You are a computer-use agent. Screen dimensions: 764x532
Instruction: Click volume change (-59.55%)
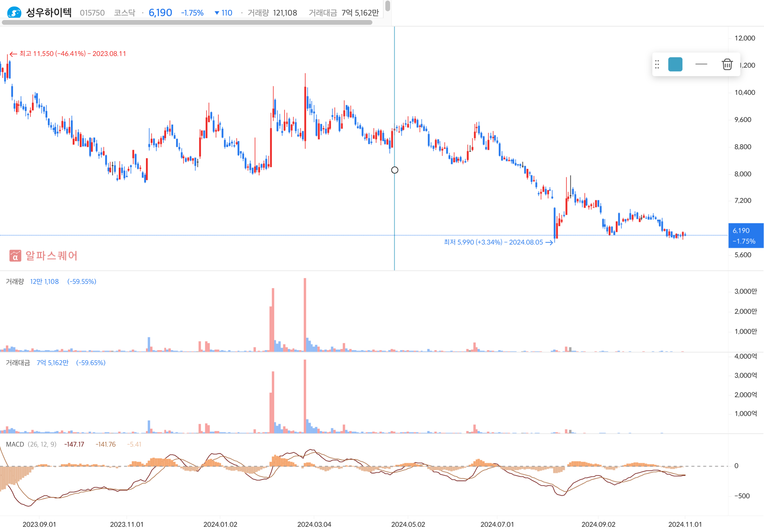point(82,282)
